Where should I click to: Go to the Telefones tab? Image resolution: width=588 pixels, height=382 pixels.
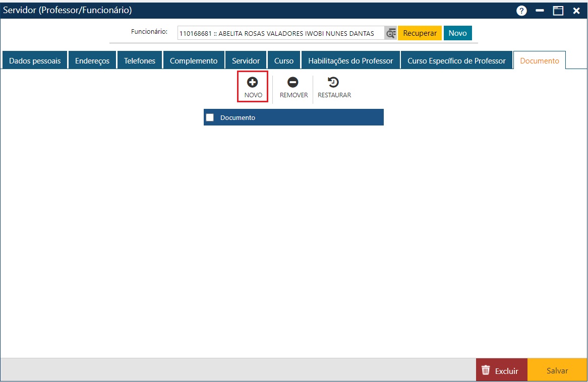[140, 60]
